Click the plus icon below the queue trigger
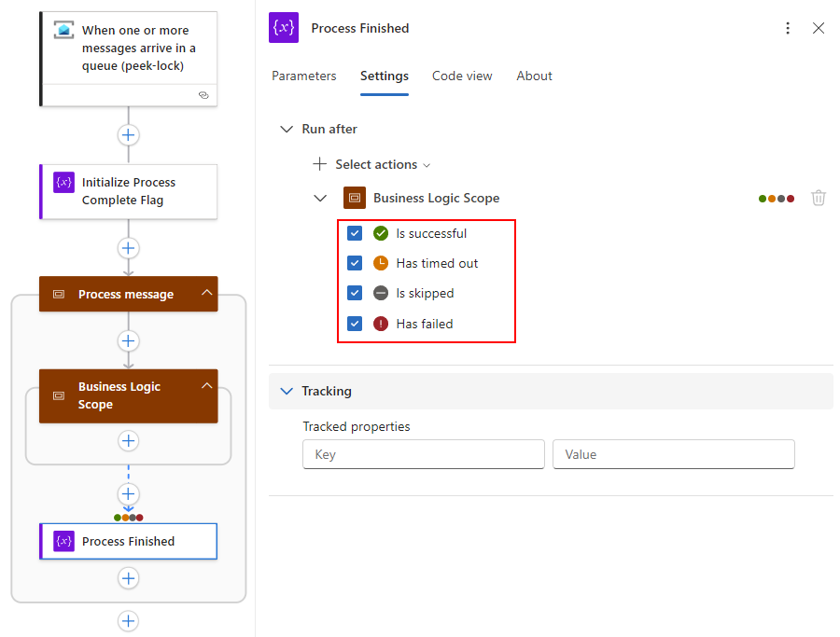Screen dimensions: 840x637 click(x=129, y=134)
